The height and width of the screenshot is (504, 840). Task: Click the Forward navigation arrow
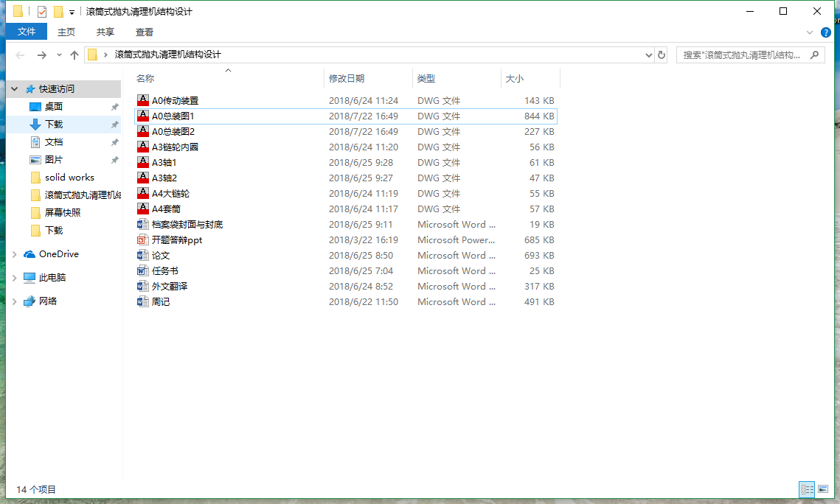click(x=42, y=55)
